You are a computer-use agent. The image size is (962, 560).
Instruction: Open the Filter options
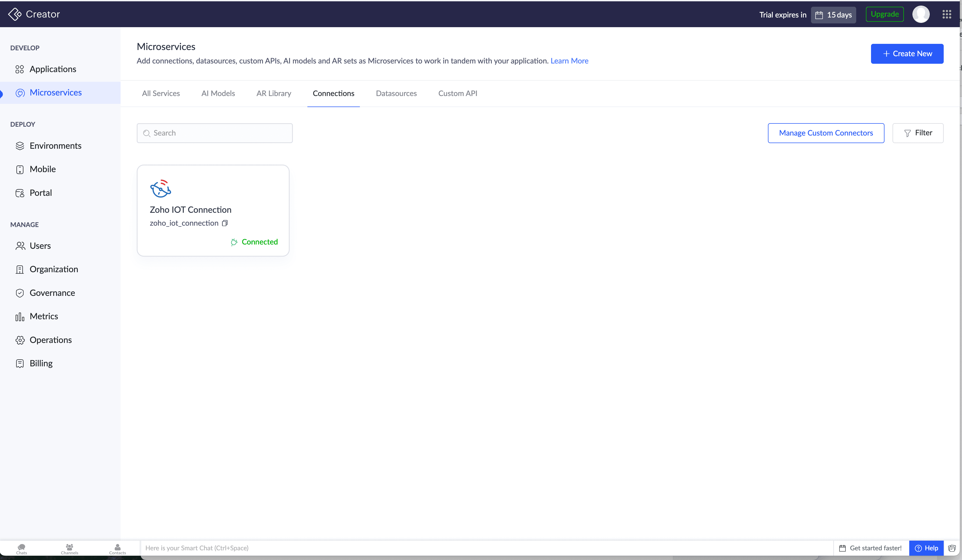(x=918, y=133)
